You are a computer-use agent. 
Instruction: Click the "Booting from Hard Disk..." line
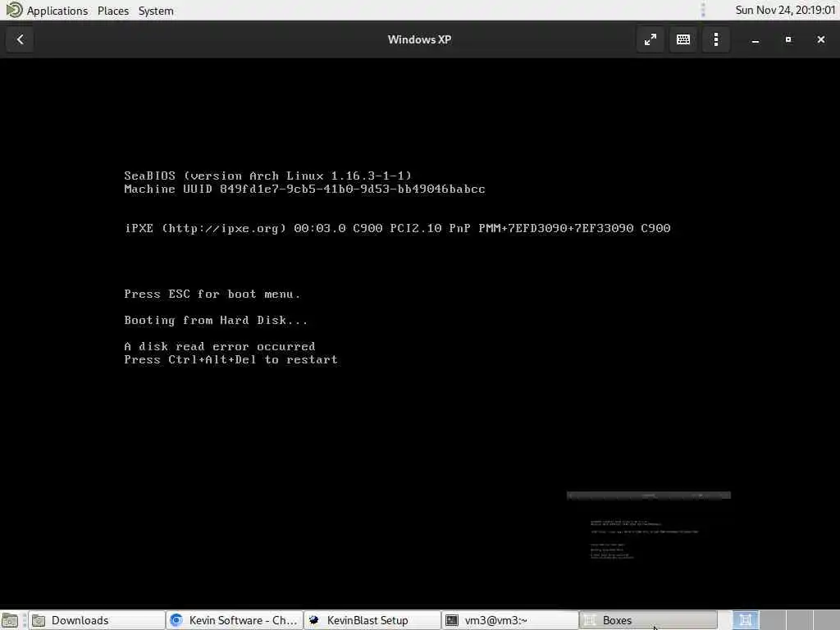pyautogui.click(x=216, y=321)
